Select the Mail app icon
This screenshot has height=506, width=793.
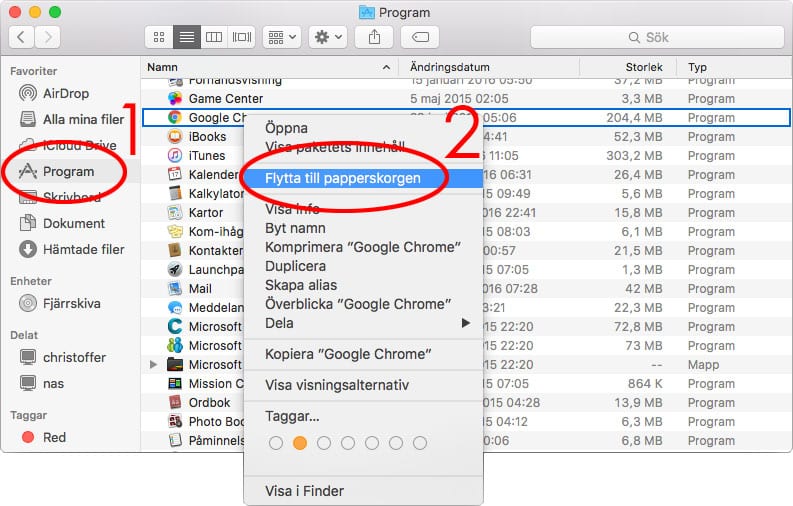click(x=175, y=289)
